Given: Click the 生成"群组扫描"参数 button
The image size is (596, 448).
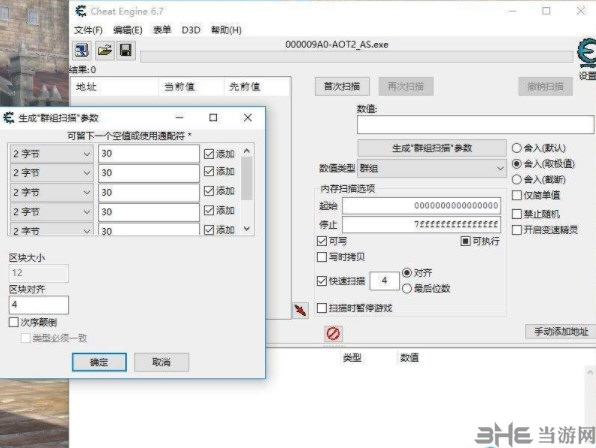Looking at the screenshot, I should point(432,148).
